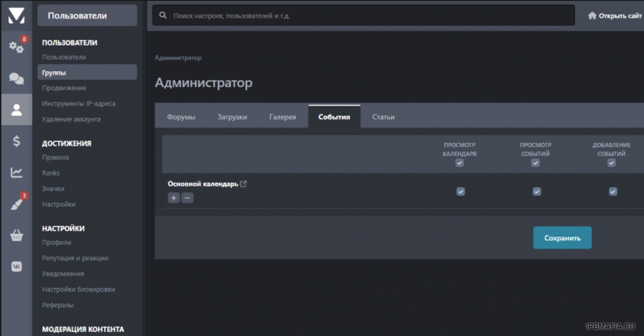Toggle Просмотр событий checkbox for Основной календарь
The image size is (644, 336).
point(537,191)
